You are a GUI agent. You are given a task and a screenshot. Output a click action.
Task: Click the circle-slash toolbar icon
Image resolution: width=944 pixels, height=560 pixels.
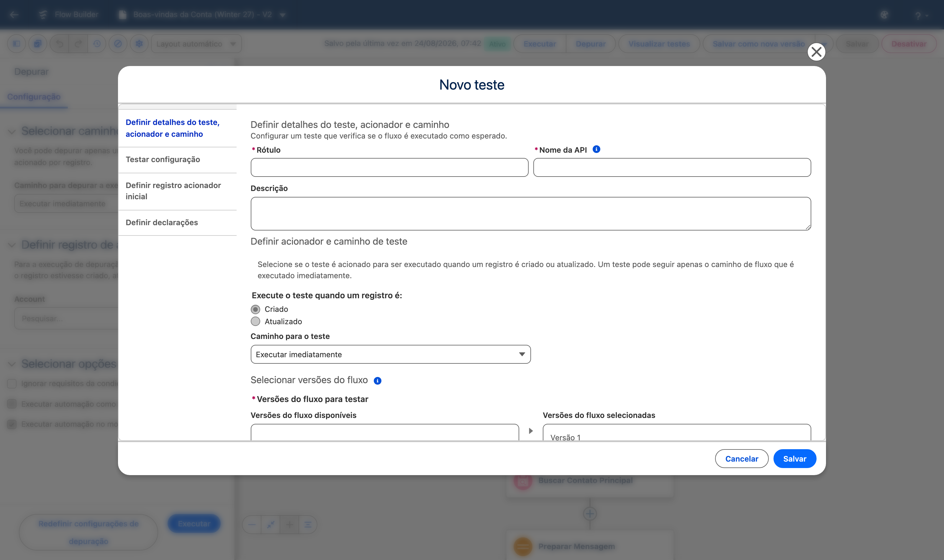118,44
